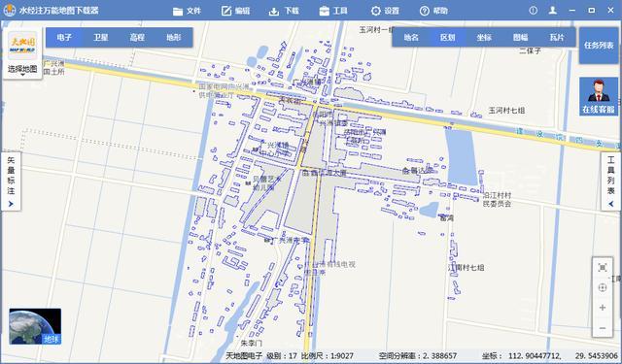Zoom in with the plus button

click(x=603, y=308)
